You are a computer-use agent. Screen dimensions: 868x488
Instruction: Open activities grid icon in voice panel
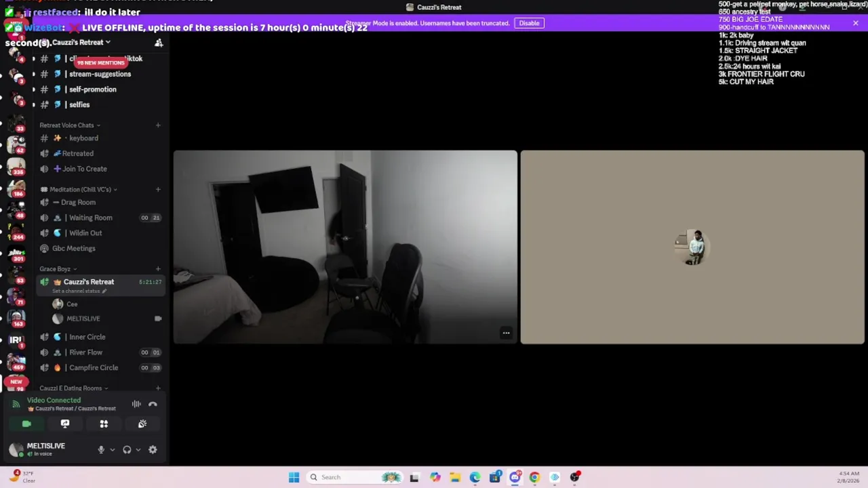pos(104,424)
